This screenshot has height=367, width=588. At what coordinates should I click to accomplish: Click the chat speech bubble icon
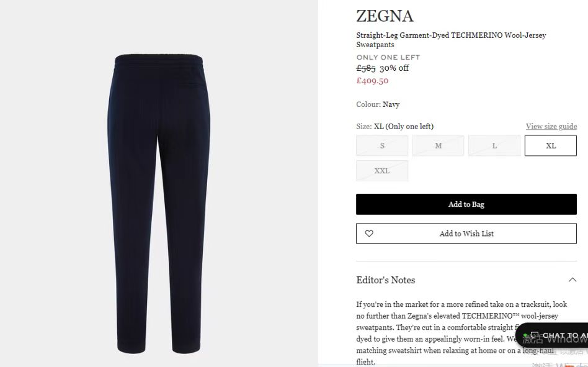(x=535, y=335)
